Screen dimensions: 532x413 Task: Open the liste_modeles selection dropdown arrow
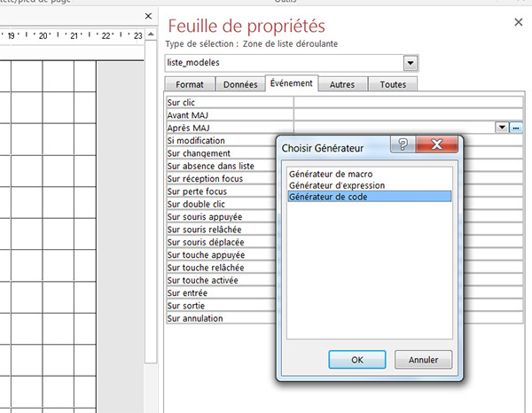coord(411,63)
